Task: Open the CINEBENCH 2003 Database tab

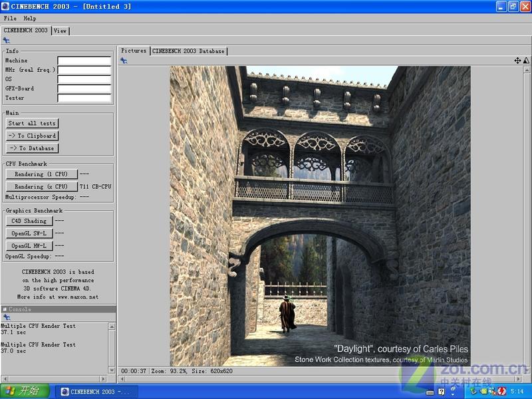Action: pyautogui.click(x=188, y=51)
